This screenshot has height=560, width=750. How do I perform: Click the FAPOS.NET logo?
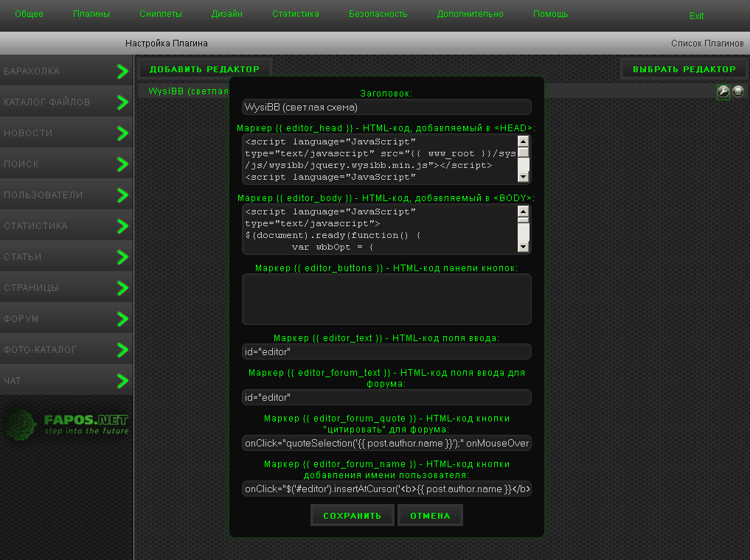pos(66,424)
